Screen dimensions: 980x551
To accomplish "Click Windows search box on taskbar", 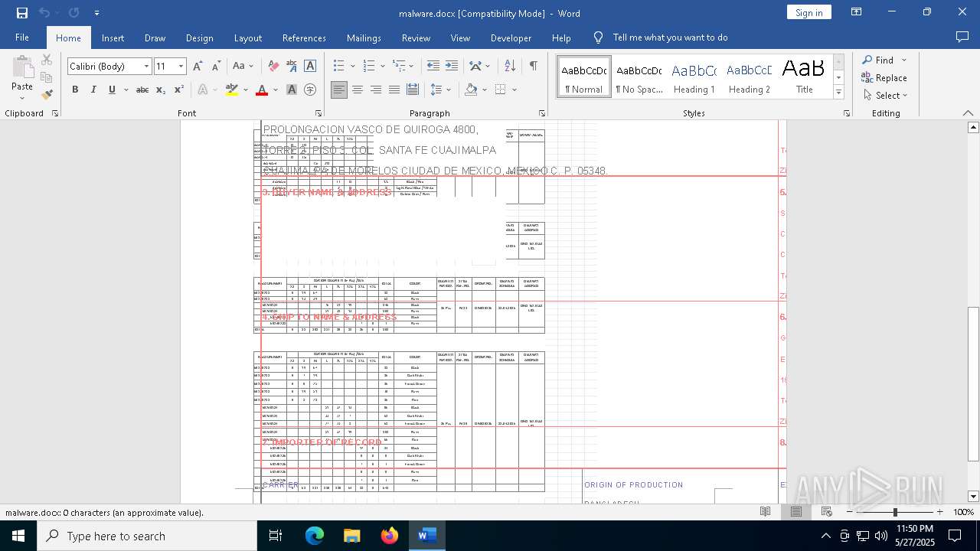I will click(x=147, y=536).
